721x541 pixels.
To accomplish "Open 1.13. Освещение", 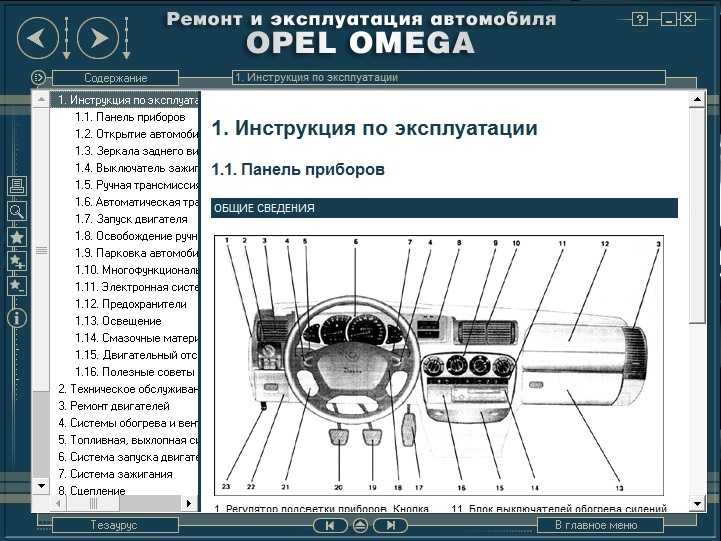I will [118, 321].
